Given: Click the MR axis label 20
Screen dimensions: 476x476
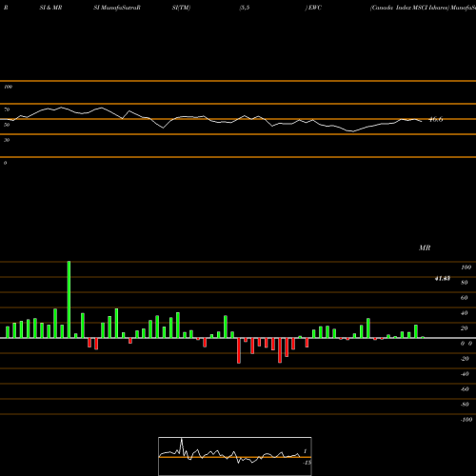Looking at the screenshot, I should [x=465, y=328].
